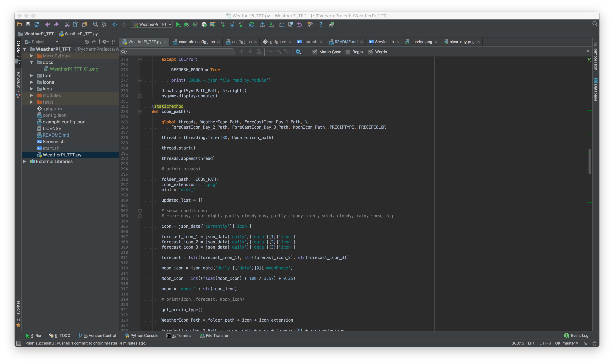The width and height of the screenshot is (614, 364).
Task: Toggle the Match Case checkbox
Action: pos(315,52)
